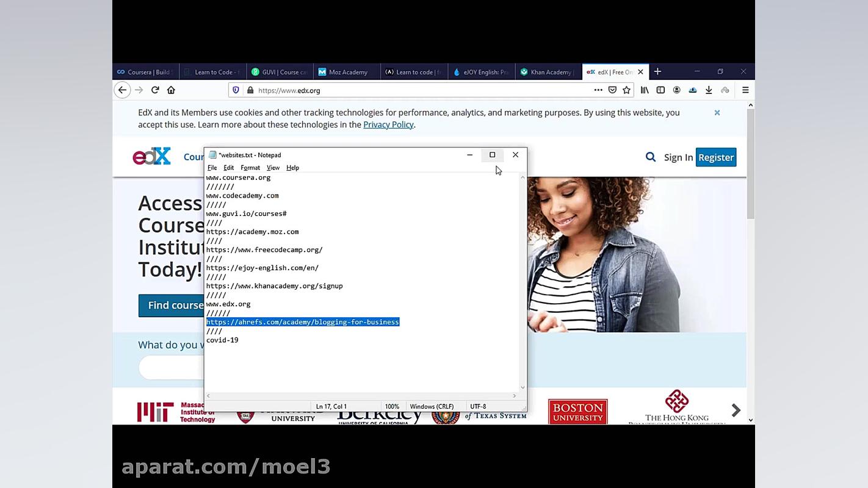Show the Firefox sidebars icon
Image resolution: width=868 pixels, height=488 pixels.
coord(660,90)
